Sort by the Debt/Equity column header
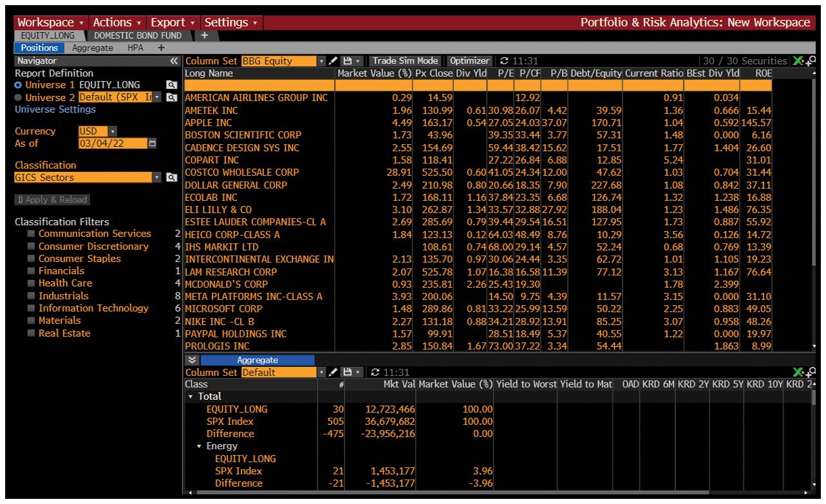This screenshot has height=504, width=826. [595, 73]
